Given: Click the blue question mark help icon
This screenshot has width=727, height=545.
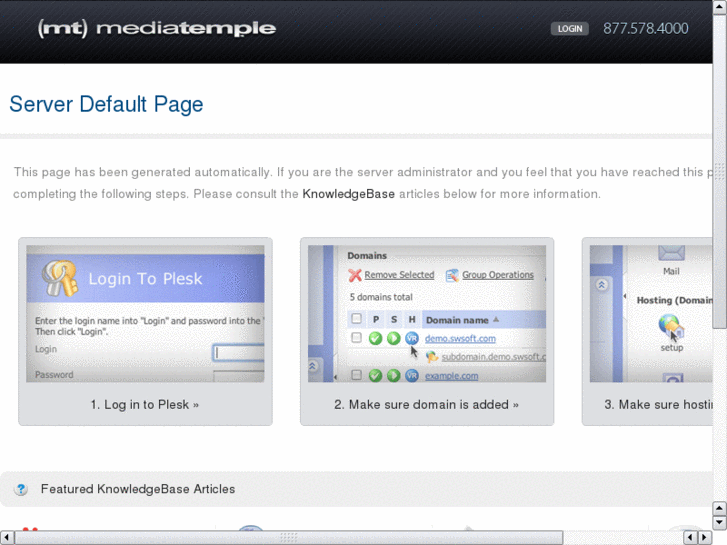Looking at the screenshot, I should click(21, 489).
